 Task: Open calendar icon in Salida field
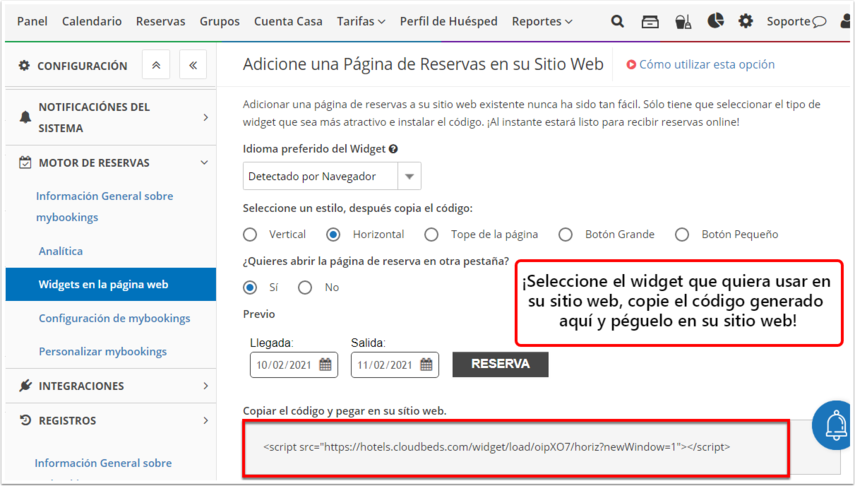[426, 364]
